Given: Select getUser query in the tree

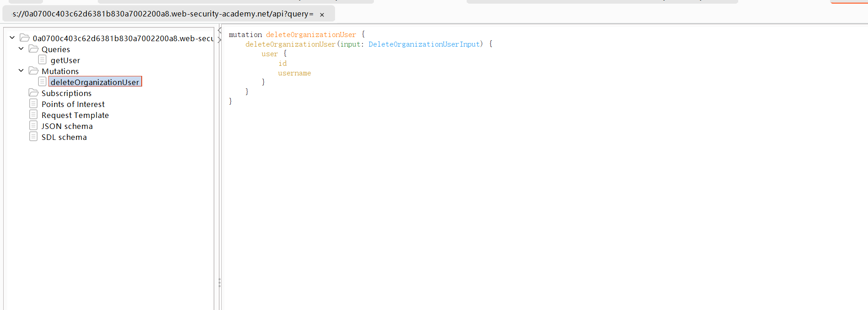Looking at the screenshot, I should (x=65, y=60).
